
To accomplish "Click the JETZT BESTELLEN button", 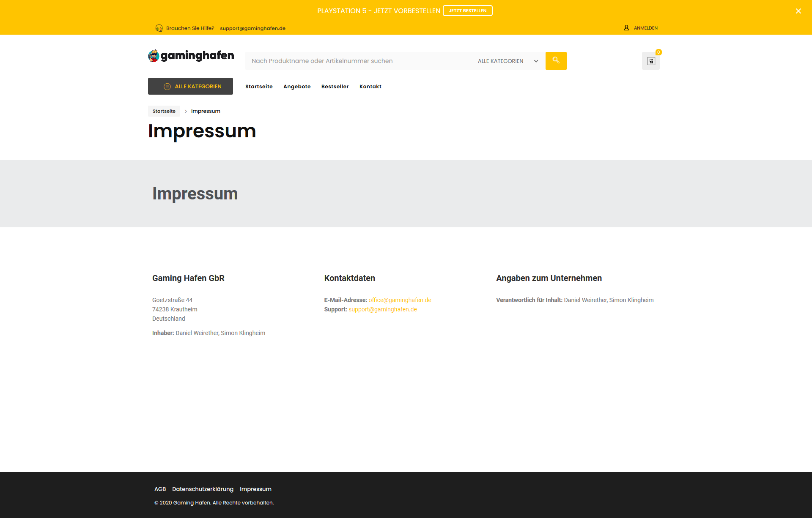I will pos(467,11).
